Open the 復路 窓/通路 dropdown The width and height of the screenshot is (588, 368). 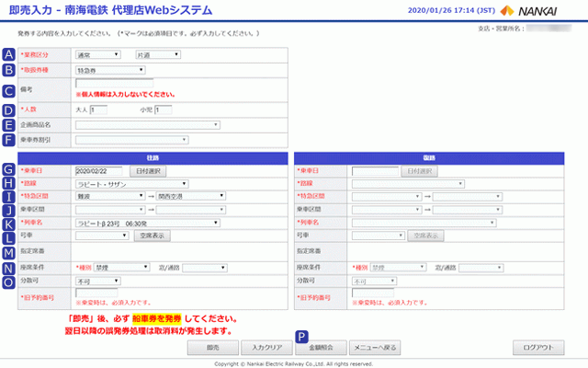(x=481, y=268)
